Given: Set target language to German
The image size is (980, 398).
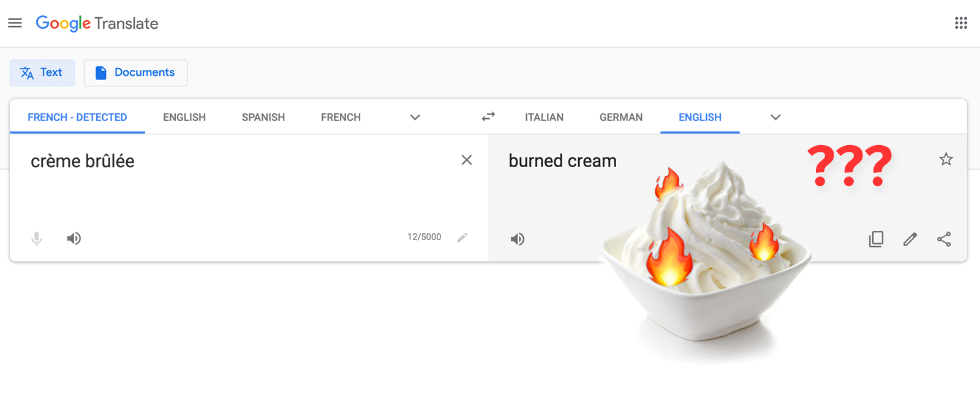Looking at the screenshot, I should coord(621,117).
